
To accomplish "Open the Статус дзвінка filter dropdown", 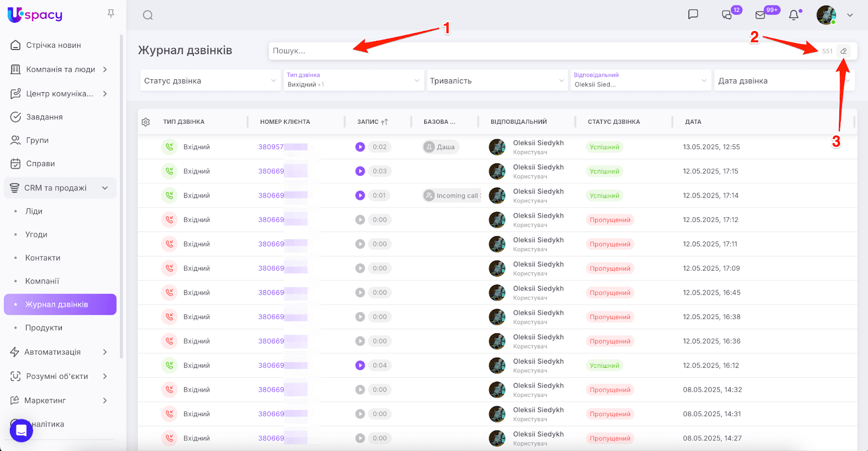I will (210, 81).
